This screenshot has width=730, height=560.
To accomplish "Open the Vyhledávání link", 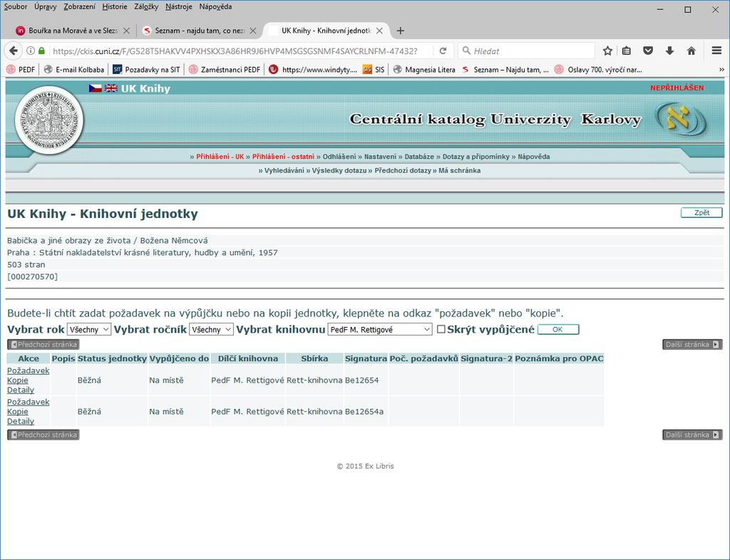I will pos(284,171).
